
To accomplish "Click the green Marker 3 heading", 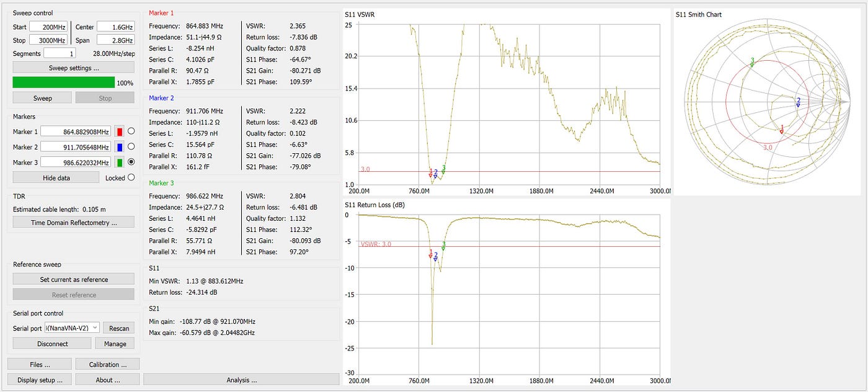I will 161,183.
